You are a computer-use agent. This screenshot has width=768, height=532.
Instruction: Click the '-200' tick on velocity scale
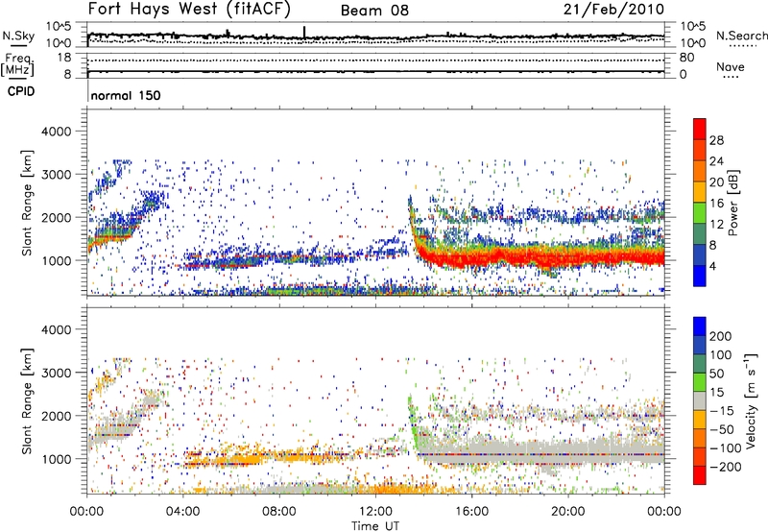726,467
